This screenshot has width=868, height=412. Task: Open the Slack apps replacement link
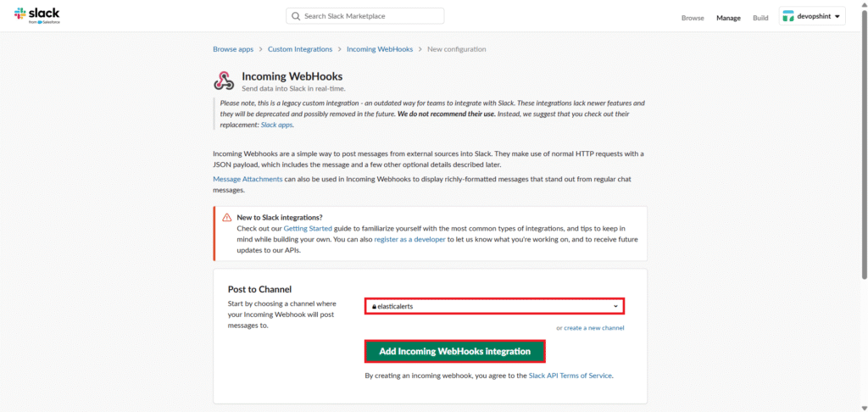point(277,125)
